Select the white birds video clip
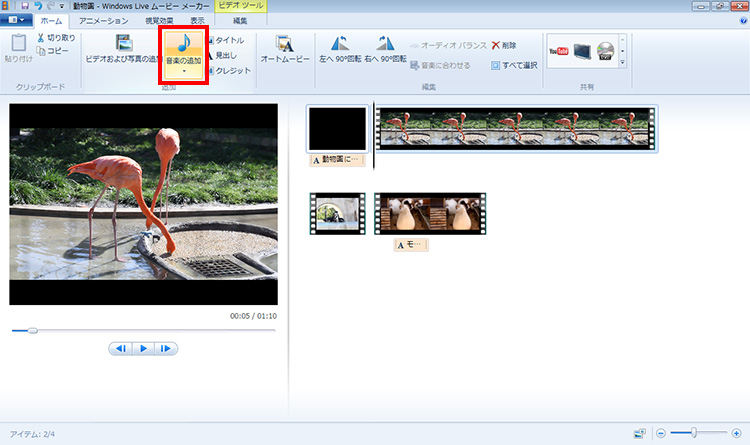This screenshot has width=750, height=445. (x=430, y=213)
